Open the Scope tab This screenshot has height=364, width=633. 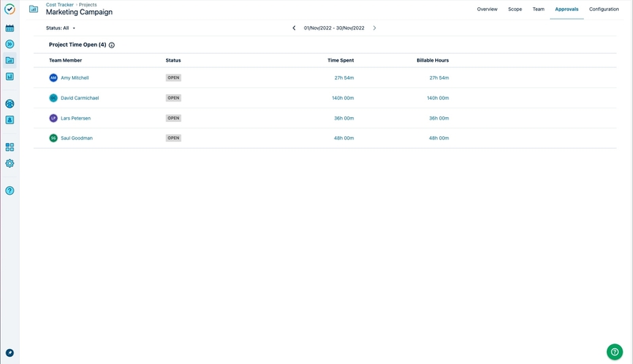point(514,9)
